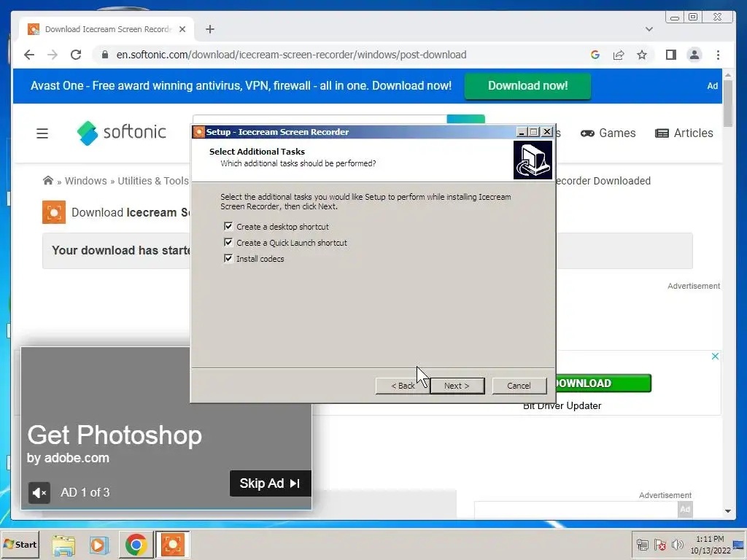
Task: Open the Windows Start menu
Action: point(20,545)
